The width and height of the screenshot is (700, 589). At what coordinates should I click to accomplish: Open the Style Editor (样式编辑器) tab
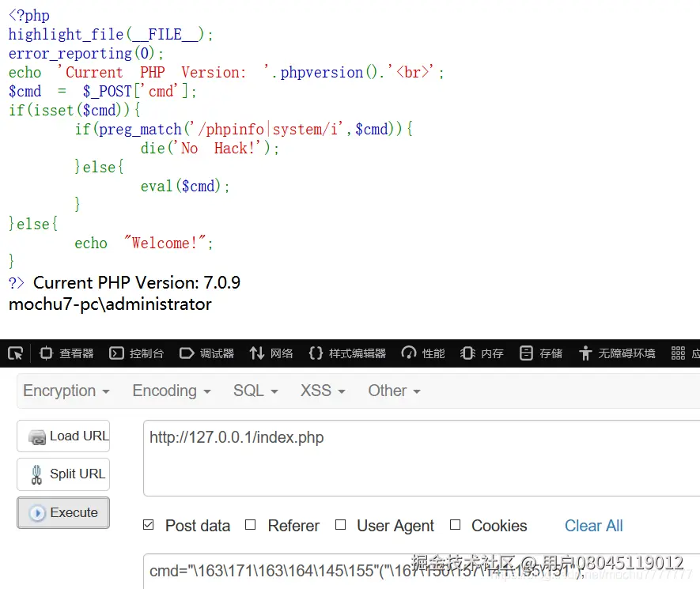tap(347, 353)
